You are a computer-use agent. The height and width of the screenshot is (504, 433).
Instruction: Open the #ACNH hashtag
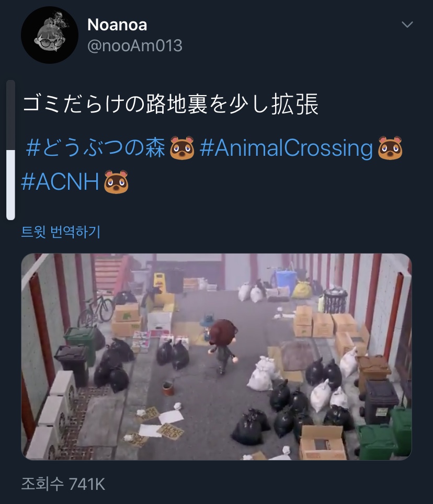[60, 182]
